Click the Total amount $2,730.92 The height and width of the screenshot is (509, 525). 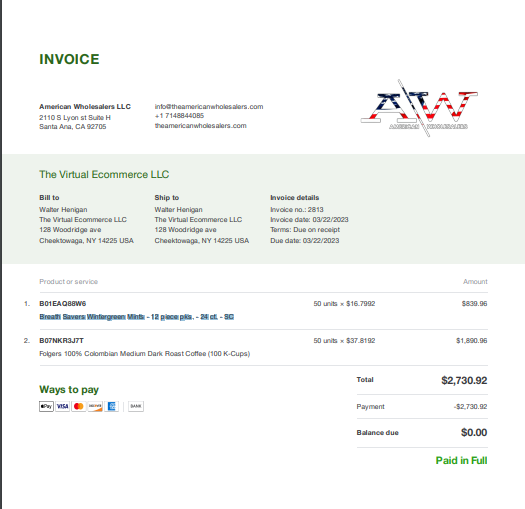[x=464, y=380]
